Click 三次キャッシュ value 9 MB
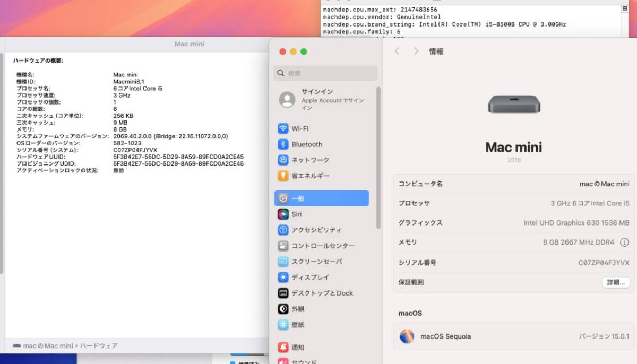This screenshot has height=364, width=637. click(x=120, y=123)
